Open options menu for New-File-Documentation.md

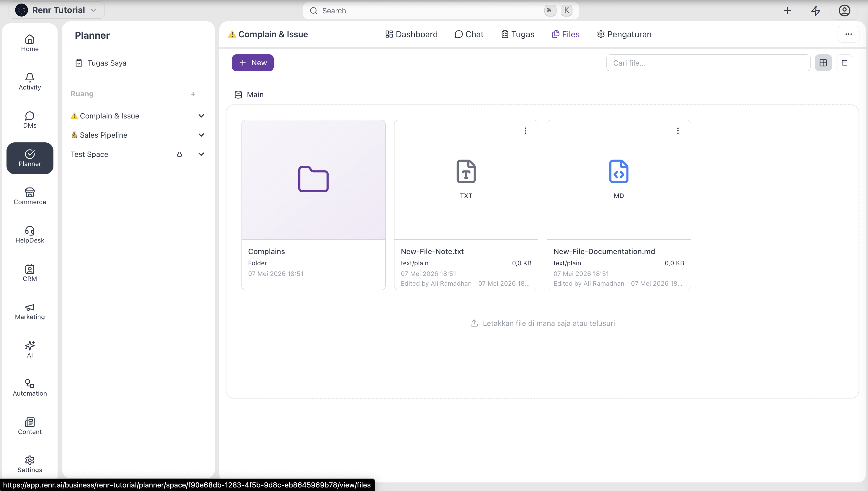pos(678,131)
